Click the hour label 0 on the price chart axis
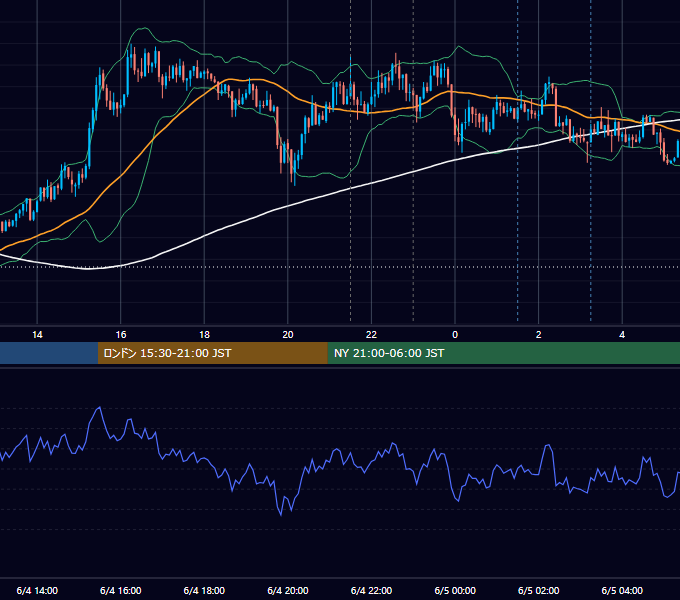680x600 pixels. tap(455, 335)
